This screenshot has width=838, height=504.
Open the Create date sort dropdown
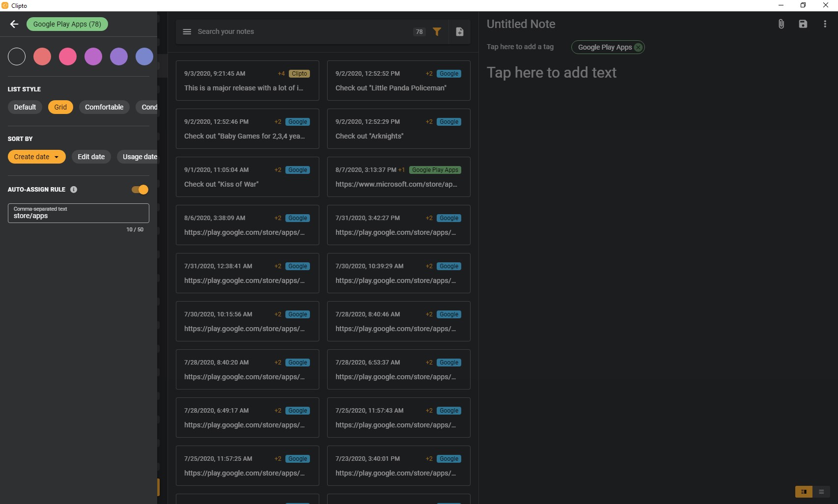click(37, 157)
